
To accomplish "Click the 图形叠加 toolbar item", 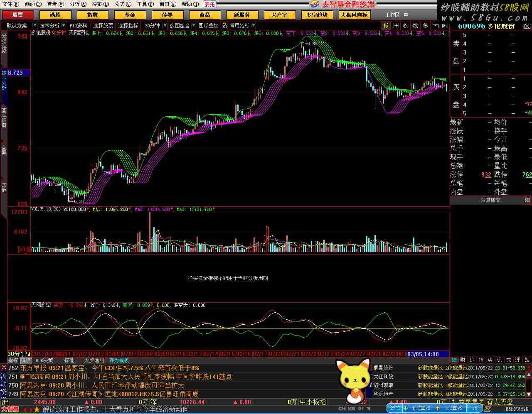I will click(x=208, y=26).
